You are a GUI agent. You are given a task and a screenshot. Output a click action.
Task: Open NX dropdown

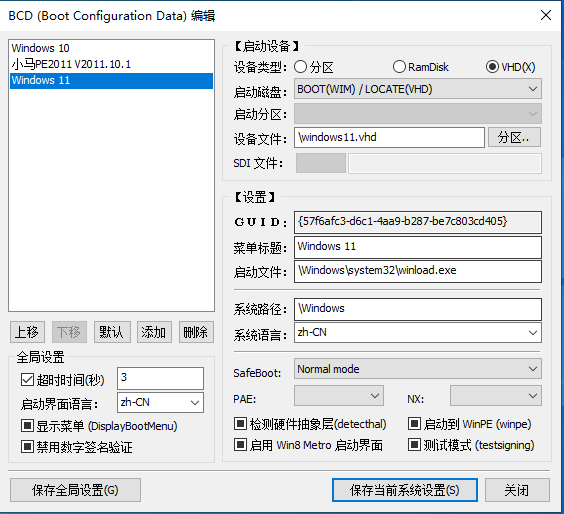point(496,396)
